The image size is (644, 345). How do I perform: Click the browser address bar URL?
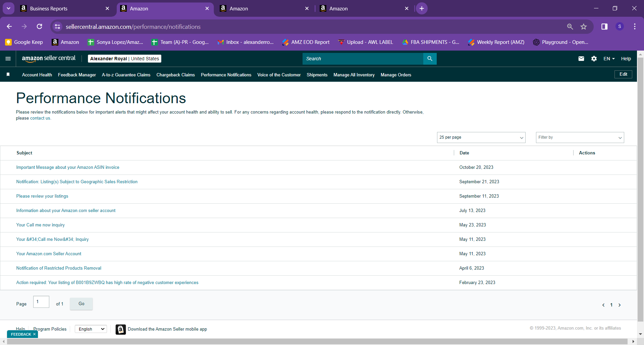pyautogui.click(x=133, y=27)
